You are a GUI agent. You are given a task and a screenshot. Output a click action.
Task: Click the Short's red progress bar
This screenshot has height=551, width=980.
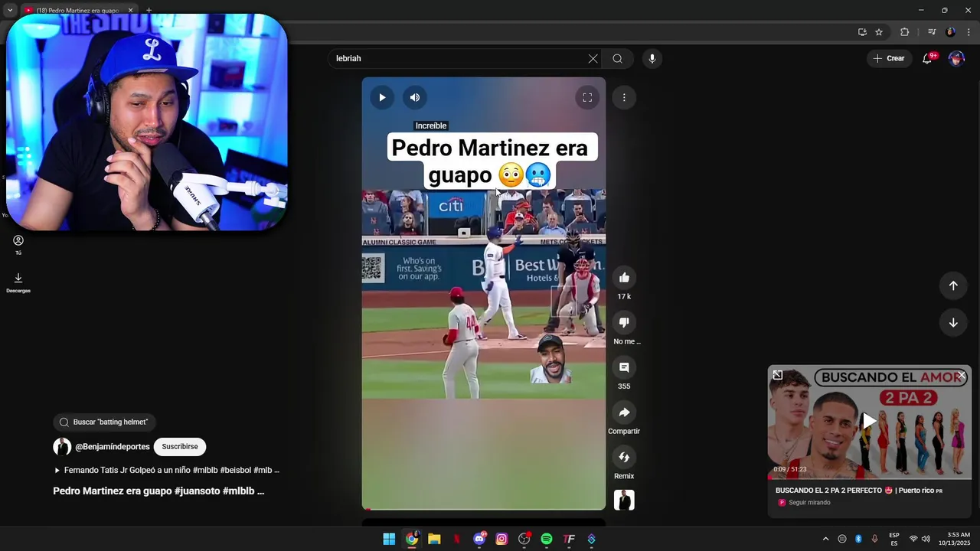click(x=484, y=509)
